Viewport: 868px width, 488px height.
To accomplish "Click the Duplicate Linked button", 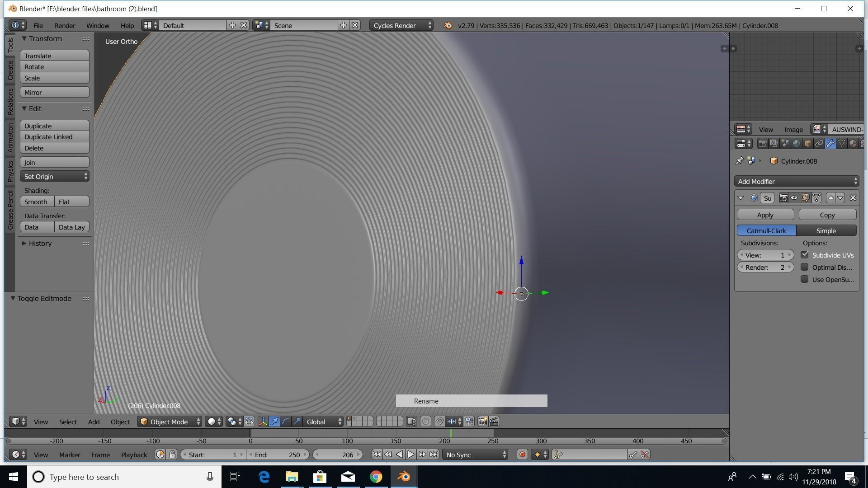I will tap(54, 137).
